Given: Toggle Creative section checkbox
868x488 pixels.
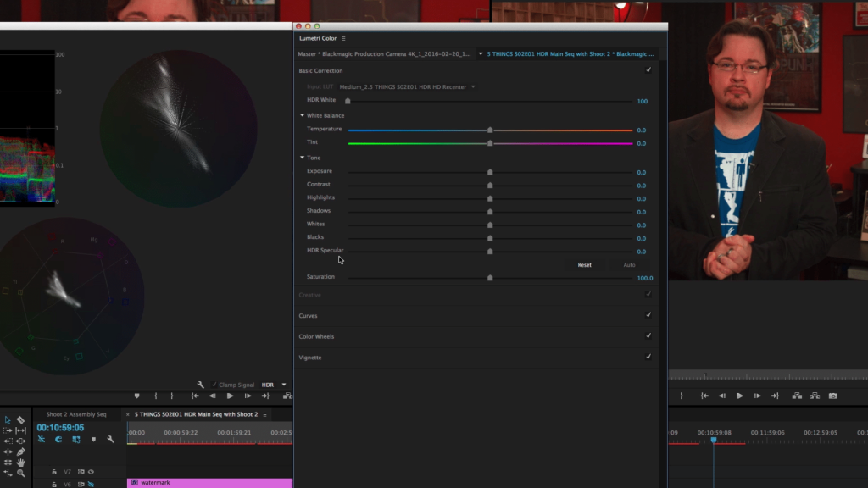Looking at the screenshot, I should [x=648, y=294].
